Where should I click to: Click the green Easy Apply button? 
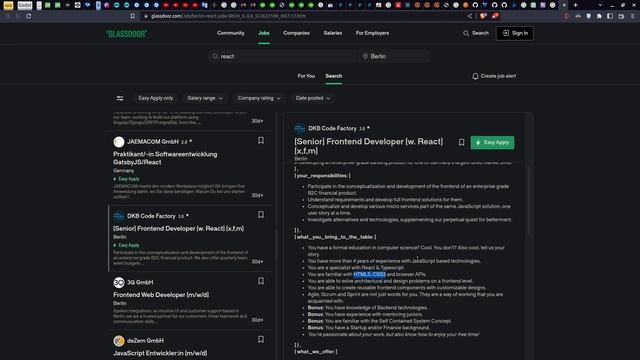(492, 142)
